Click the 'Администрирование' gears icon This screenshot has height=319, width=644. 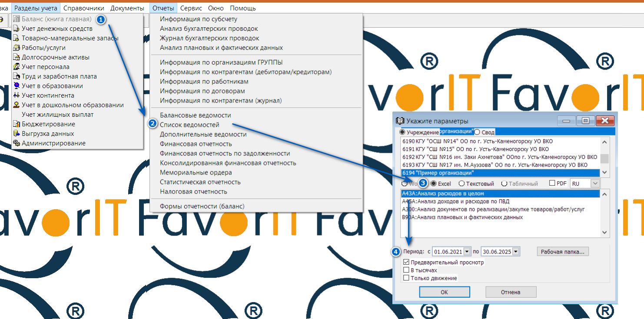[x=17, y=143]
